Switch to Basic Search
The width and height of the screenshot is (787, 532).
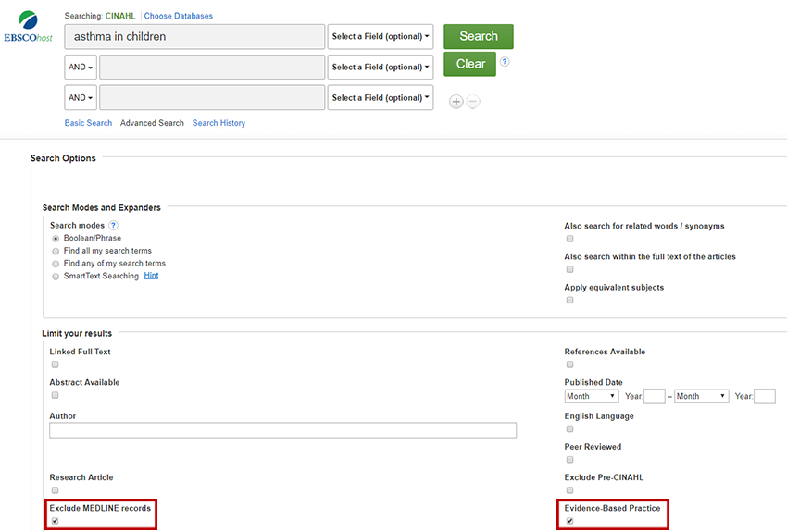tap(88, 123)
